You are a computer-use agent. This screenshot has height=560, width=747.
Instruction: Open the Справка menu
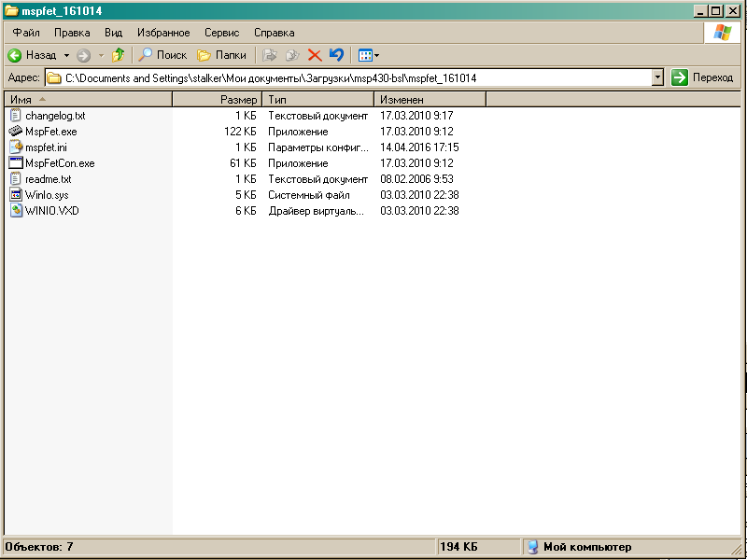pyautogui.click(x=274, y=33)
